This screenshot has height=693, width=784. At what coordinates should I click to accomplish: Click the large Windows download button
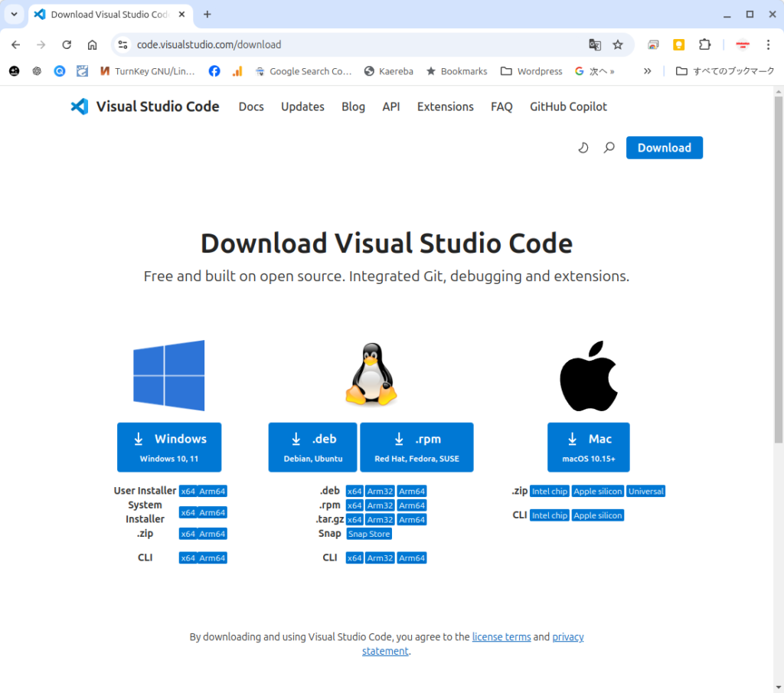169,447
